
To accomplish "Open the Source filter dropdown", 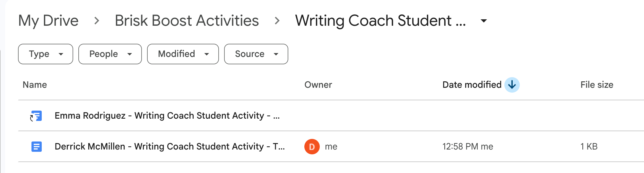I will pyautogui.click(x=256, y=54).
